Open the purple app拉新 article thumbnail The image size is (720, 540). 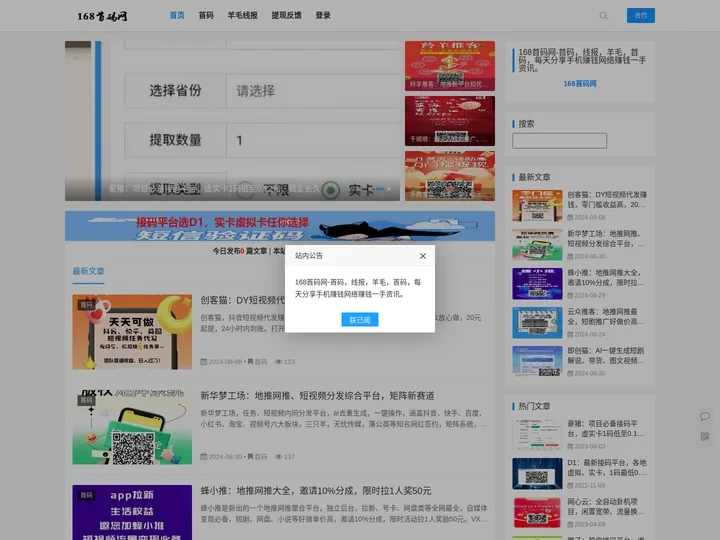click(x=132, y=512)
